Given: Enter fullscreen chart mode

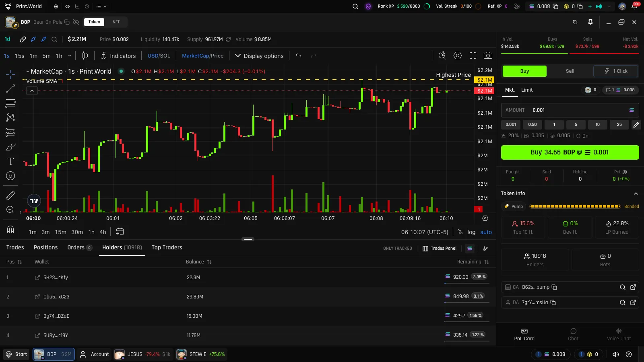Looking at the screenshot, I should point(473,56).
